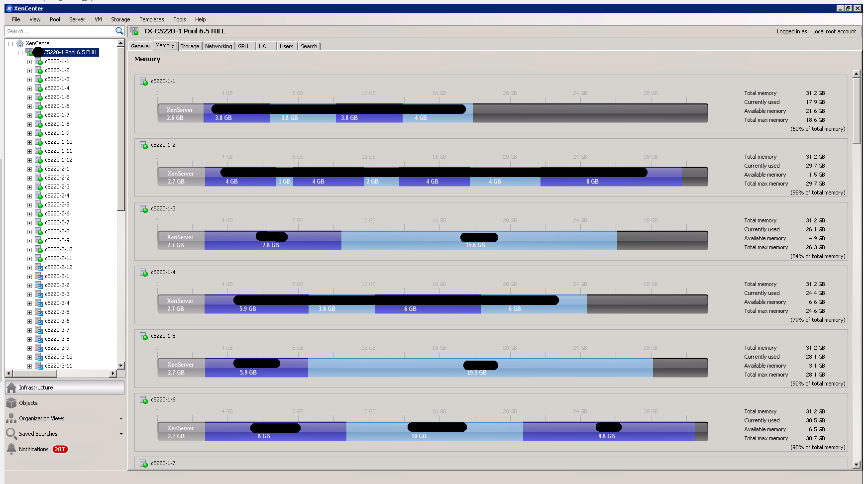Image resolution: width=868 pixels, height=484 pixels.
Task: Click the 207 notifications badge
Action: pyautogui.click(x=60, y=449)
